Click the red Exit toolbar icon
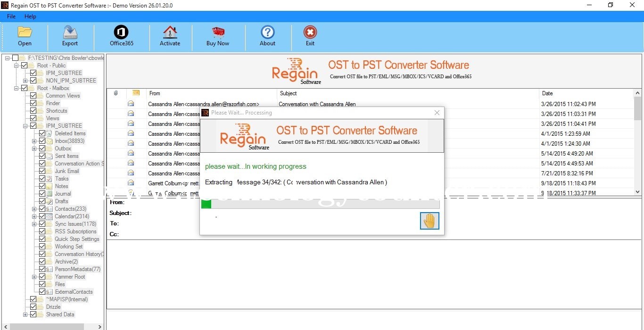This screenshot has width=644, height=330. point(310,32)
